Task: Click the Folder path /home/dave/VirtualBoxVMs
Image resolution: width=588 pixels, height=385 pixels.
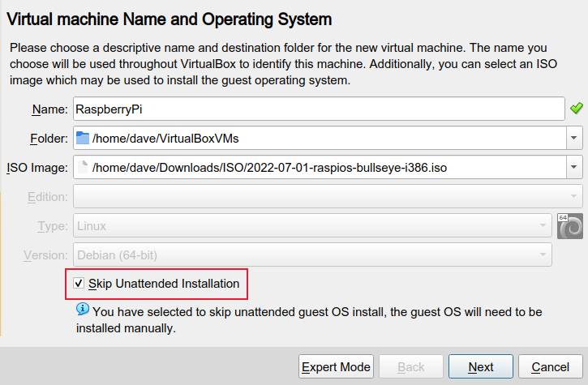Action: pos(165,139)
